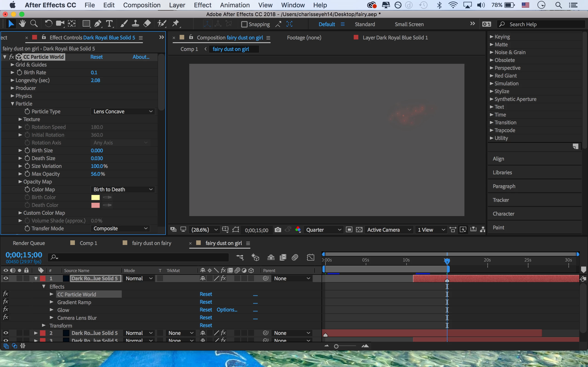
Task: Switch to fairy dust on fairy tab
Action: click(151, 243)
